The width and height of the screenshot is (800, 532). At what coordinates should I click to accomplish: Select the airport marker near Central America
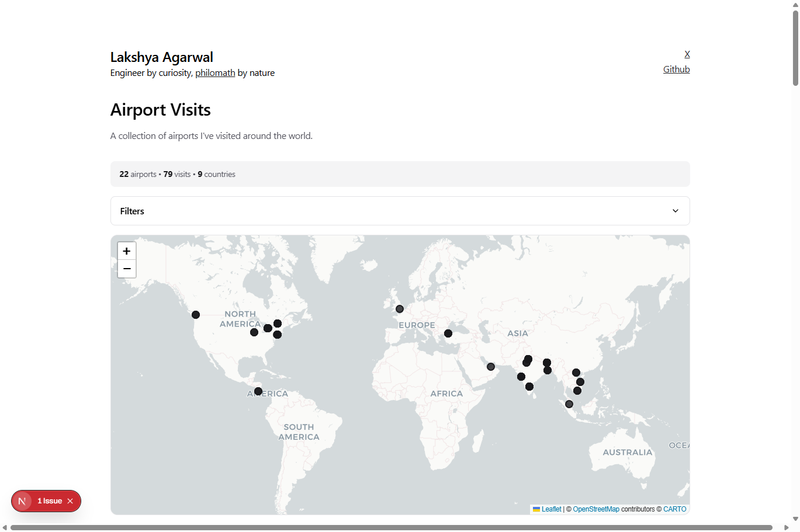point(258,391)
